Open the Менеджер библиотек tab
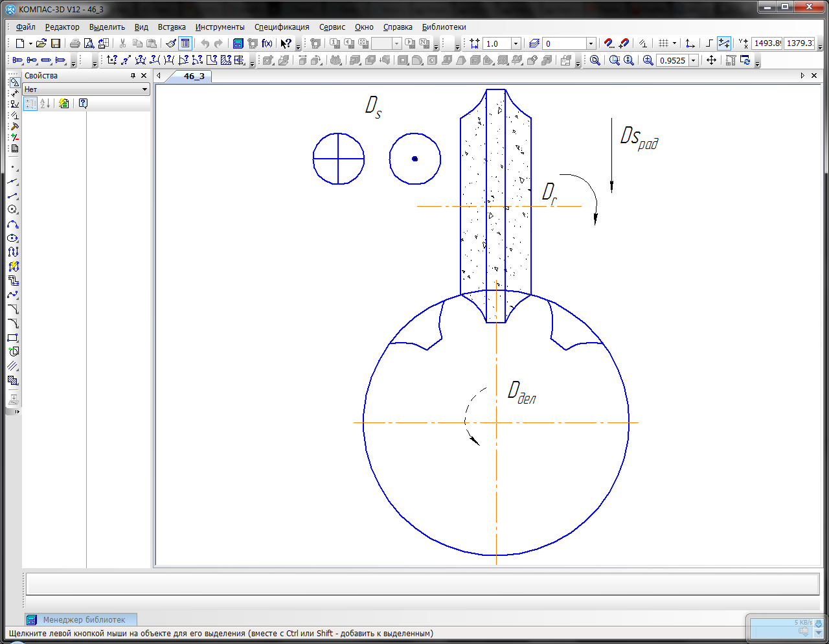This screenshot has height=644, width=829. coord(81,620)
